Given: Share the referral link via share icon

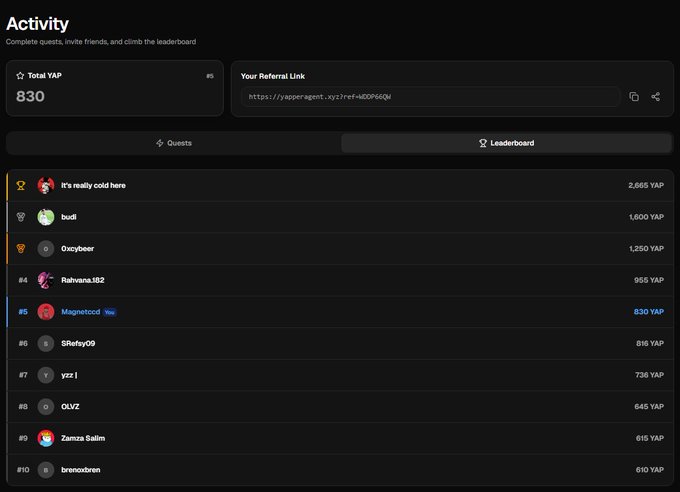Looking at the screenshot, I should (x=656, y=96).
